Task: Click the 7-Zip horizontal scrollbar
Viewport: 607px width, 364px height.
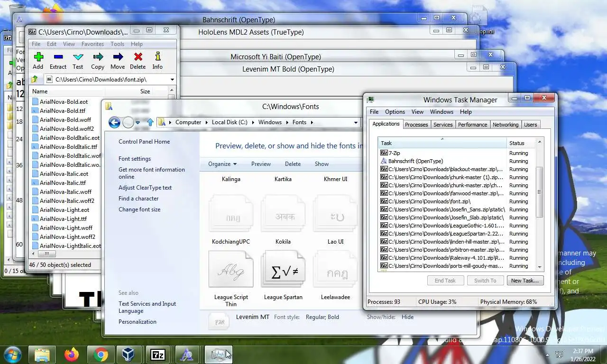Action: (x=47, y=254)
